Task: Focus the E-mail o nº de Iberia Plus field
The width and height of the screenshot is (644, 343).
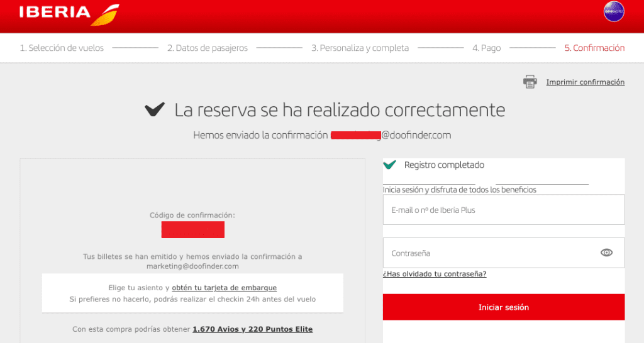Action: [504, 210]
